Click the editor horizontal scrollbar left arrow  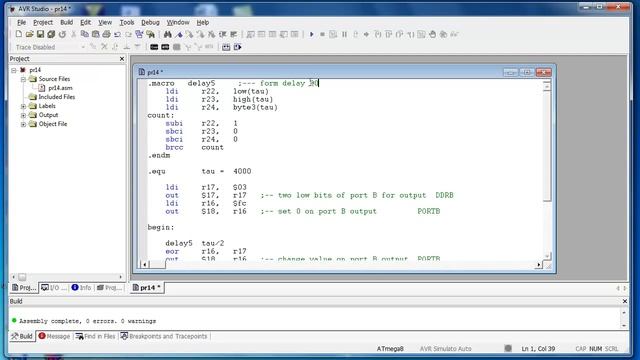click(x=144, y=265)
